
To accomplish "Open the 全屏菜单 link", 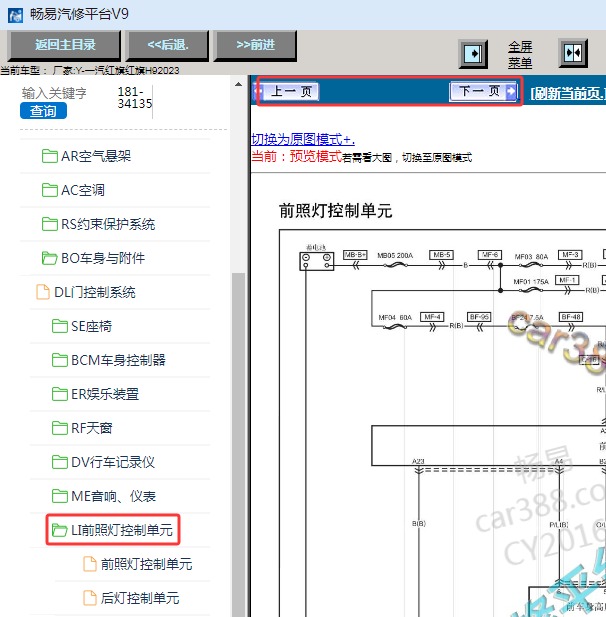I will click(x=520, y=54).
